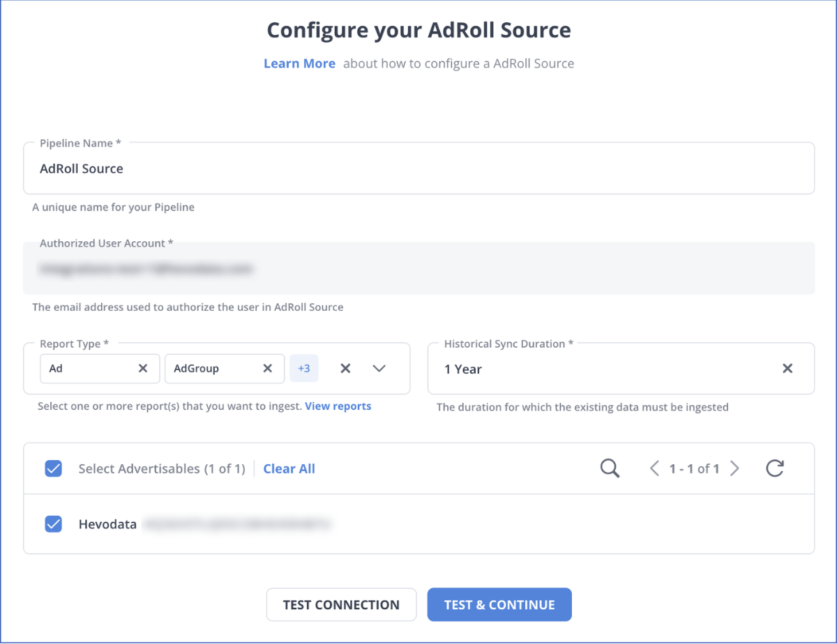The image size is (837, 644).
Task: Refresh the advertisables list
Action: 775,468
